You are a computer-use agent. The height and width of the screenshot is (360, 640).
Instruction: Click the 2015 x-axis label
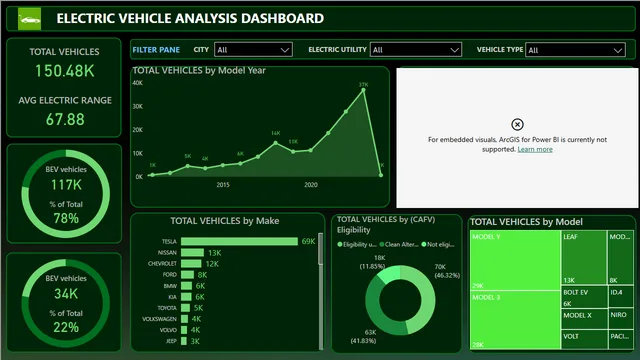point(223,185)
